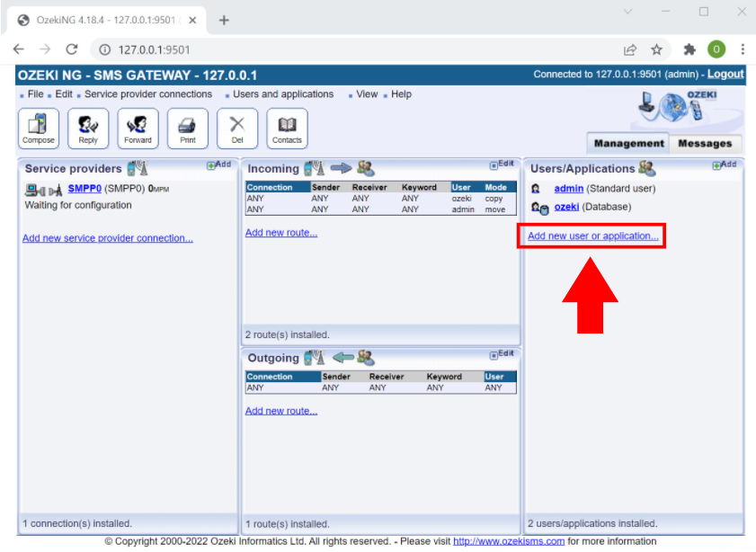Visit the www.ozekisms.com link
756x552 pixels.
point(509,541)
